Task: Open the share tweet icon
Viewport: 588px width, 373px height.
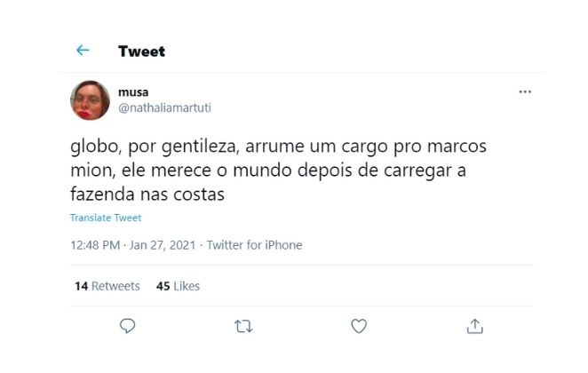Action: pyautogui.click(x=474, y=327)
